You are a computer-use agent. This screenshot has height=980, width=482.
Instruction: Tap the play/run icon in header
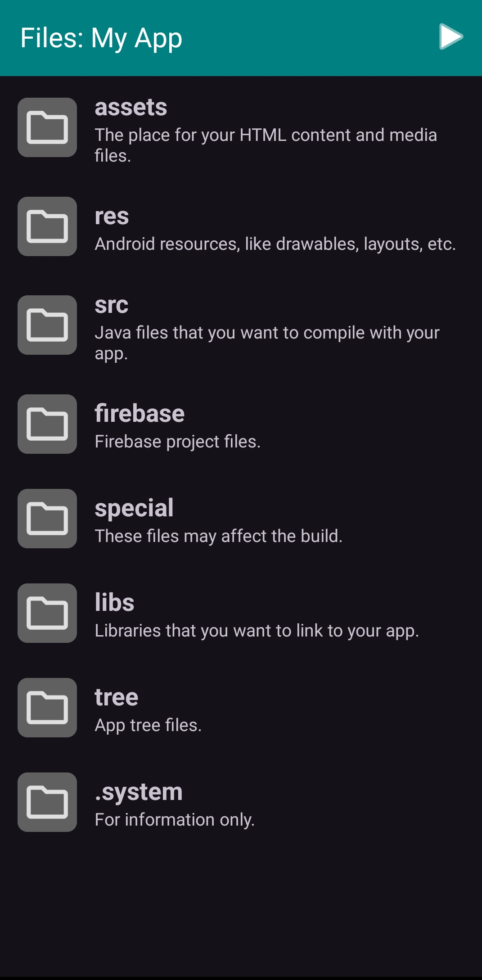(451, 37)
